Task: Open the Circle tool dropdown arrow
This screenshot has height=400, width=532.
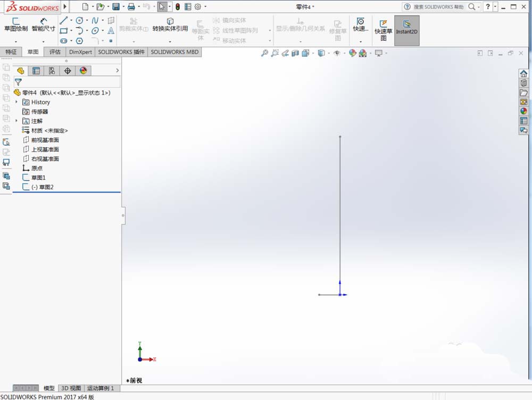Action: 87,20
